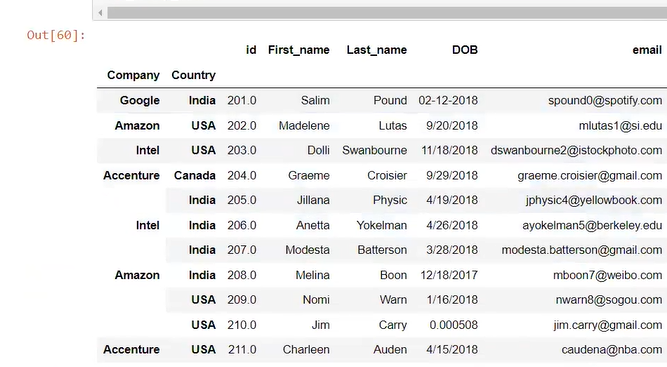This screenshot has width=667, height=367.
Task: Click the spound0@spotify.com email cell
Action: pyautogui.click(x=605, y=100)
